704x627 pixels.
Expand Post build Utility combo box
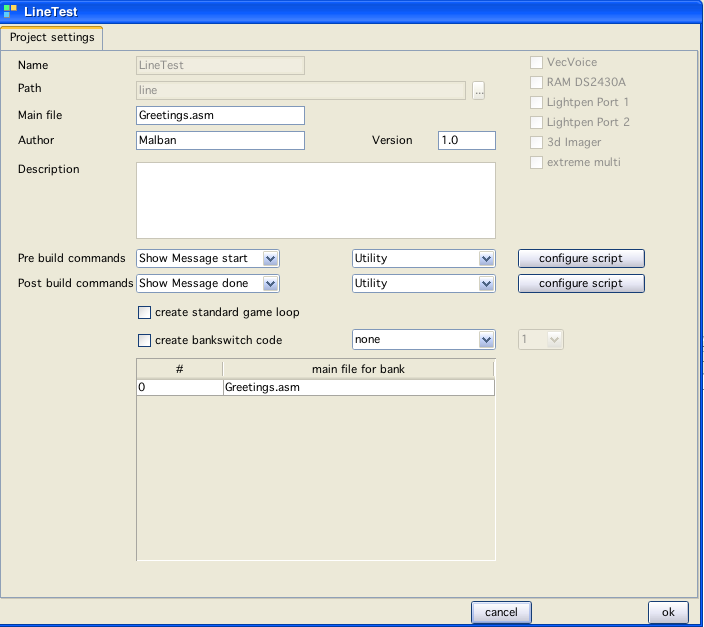486,283
